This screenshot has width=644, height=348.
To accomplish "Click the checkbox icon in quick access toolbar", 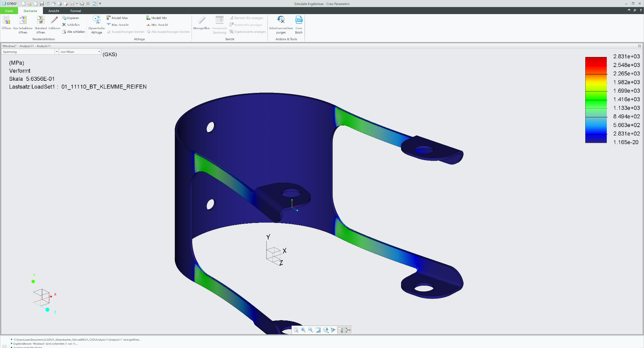I will pyautogui.click(x=94, y=4).
